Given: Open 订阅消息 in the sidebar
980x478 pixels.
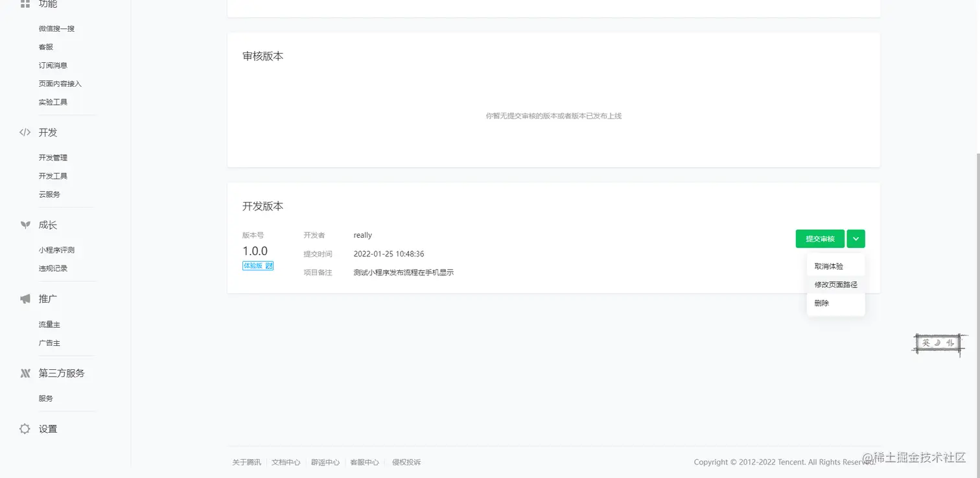Looking at the screenshot, I should 53,65.
